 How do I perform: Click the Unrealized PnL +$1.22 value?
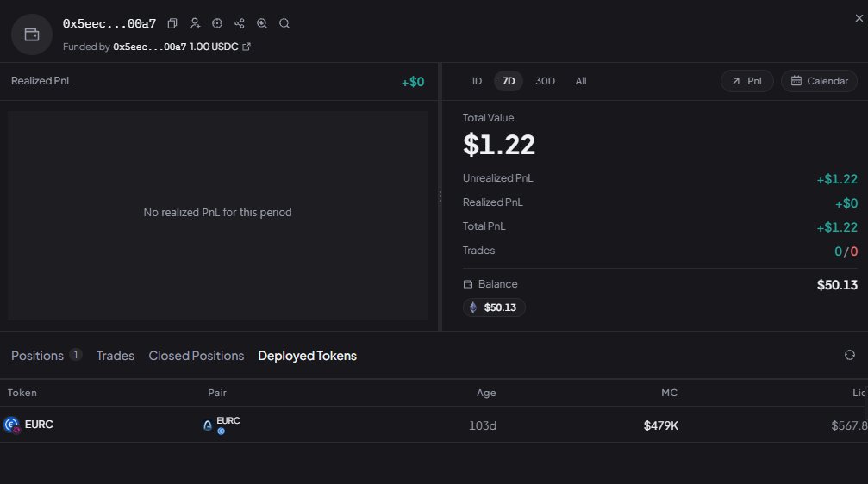pos(837,179)
